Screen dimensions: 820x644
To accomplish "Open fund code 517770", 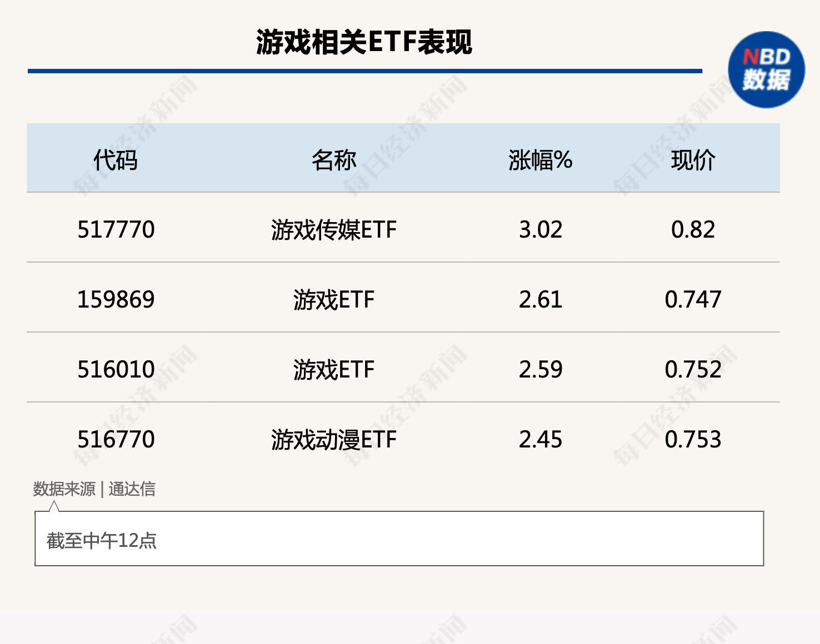I will point(116,229).
